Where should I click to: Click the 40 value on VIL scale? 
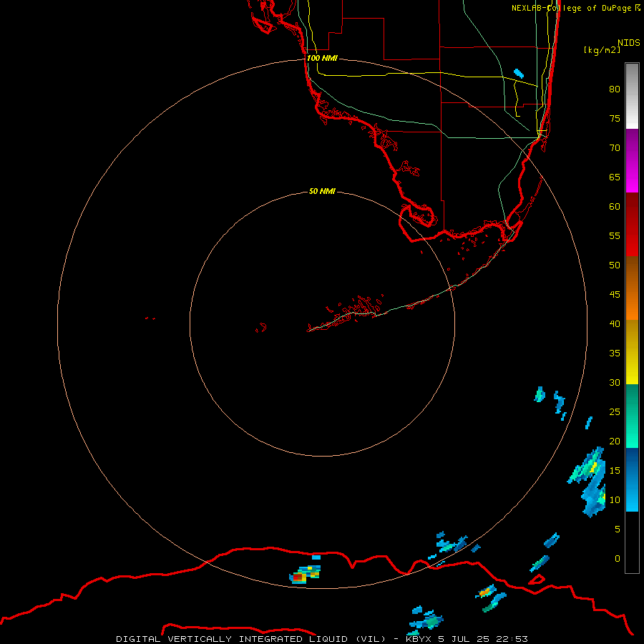(x=615, y=323)
